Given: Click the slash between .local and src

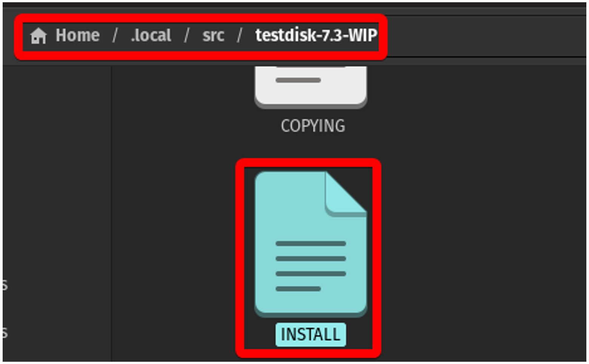Looking at the screenshot, I should pos(187,35).
